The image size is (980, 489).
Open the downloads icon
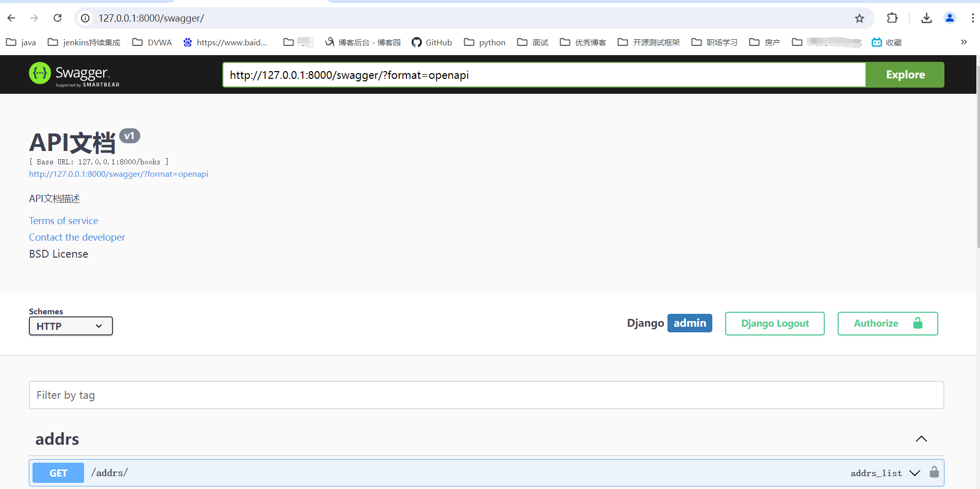click(x=926, y=18)
